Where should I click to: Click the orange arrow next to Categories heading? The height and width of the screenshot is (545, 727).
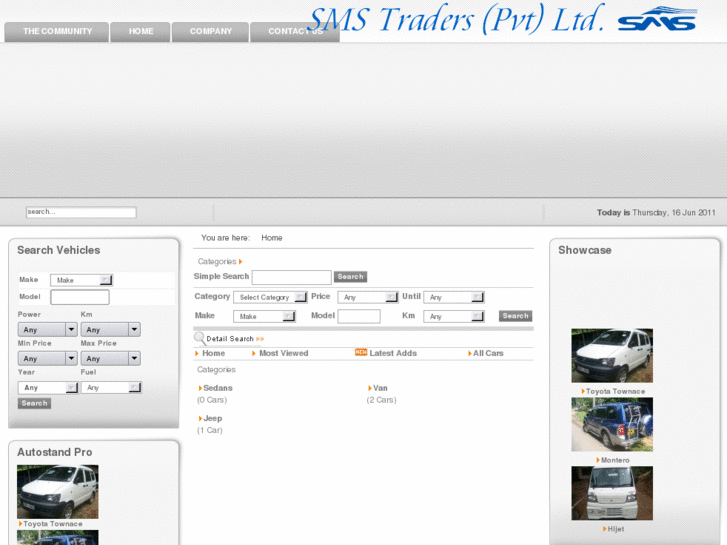click(x=241, y=262)
